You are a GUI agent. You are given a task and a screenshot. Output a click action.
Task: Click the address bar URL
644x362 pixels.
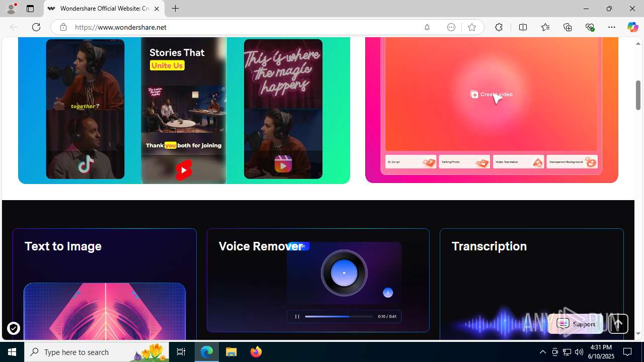coord(121,27)
